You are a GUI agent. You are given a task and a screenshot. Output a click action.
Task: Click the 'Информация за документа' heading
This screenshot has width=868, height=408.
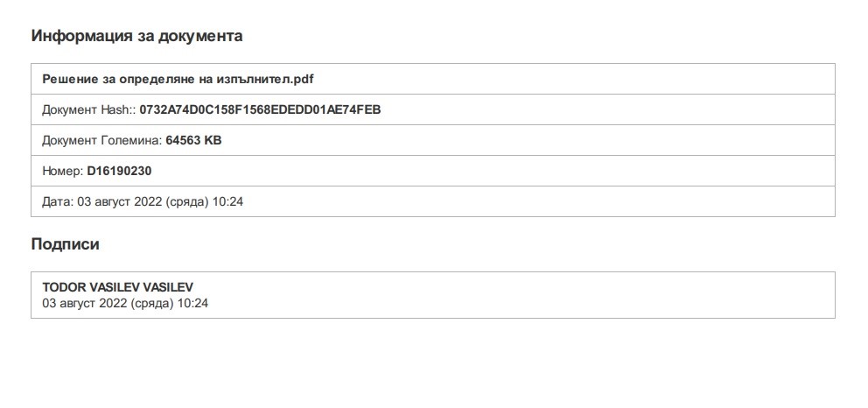click(x=137, y=36)
